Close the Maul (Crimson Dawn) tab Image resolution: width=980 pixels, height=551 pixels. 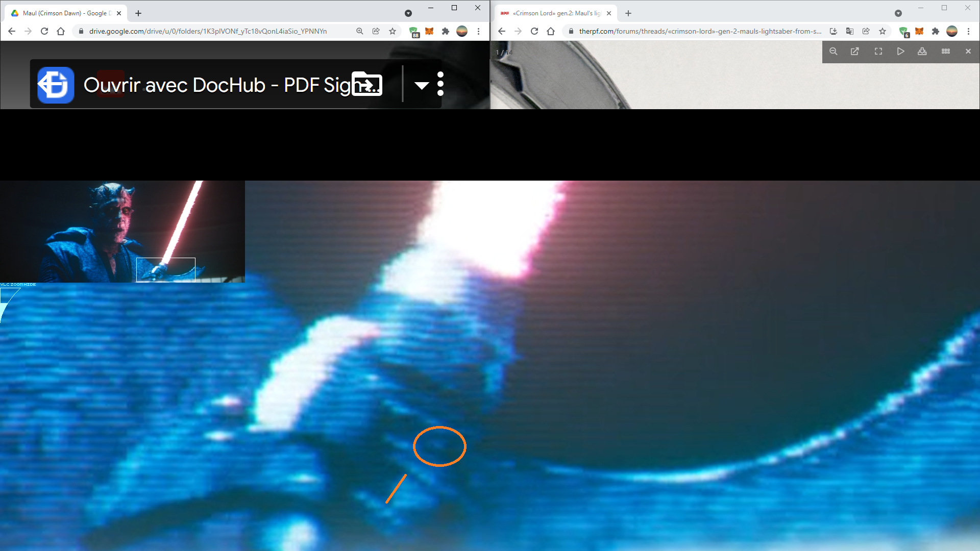click(x=119, y=13)
